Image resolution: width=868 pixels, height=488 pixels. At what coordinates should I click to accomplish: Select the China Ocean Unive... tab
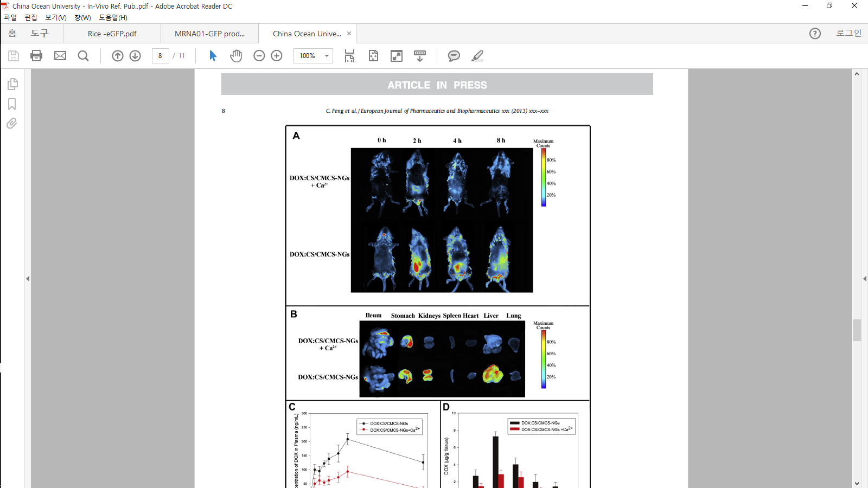307,34
